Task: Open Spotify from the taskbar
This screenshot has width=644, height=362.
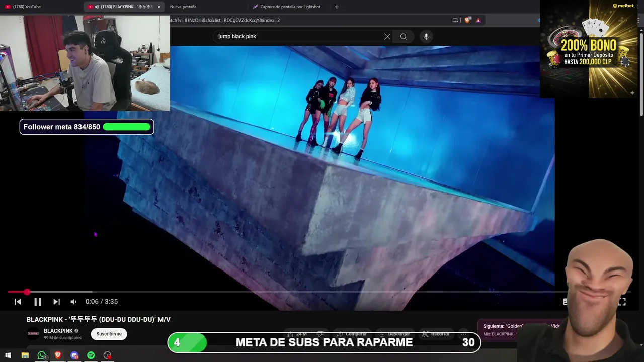Action: 91,355
